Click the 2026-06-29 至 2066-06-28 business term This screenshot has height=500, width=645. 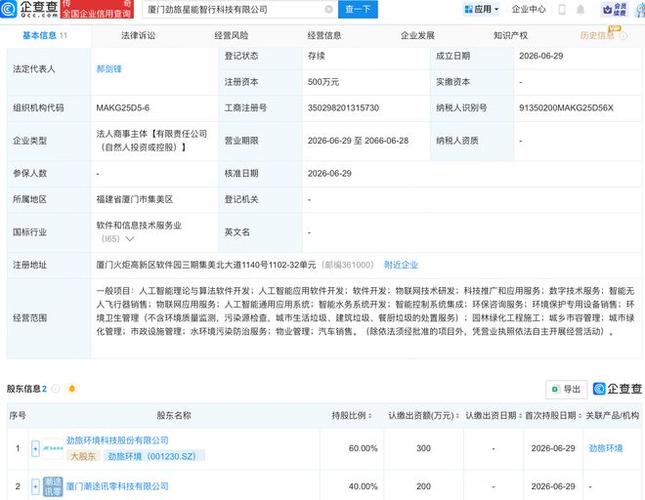pos(358,141)
